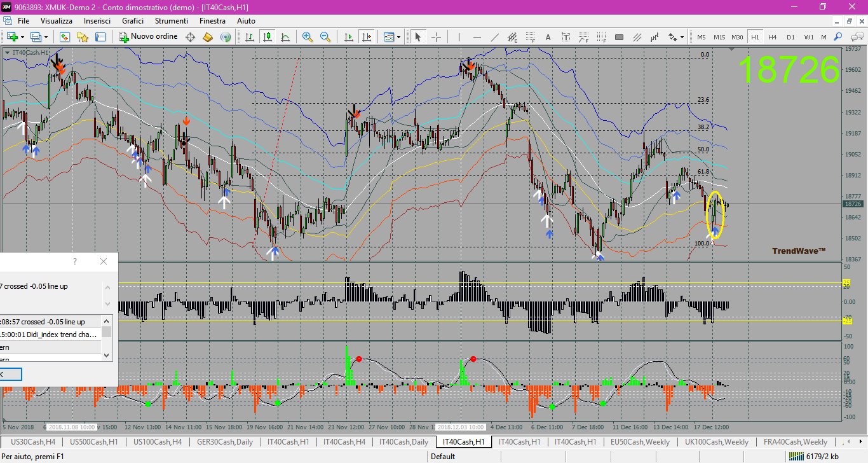This screenshot has width=868, height=463.
Task: Open the Strumenti menu
Action: click(172, 21)
